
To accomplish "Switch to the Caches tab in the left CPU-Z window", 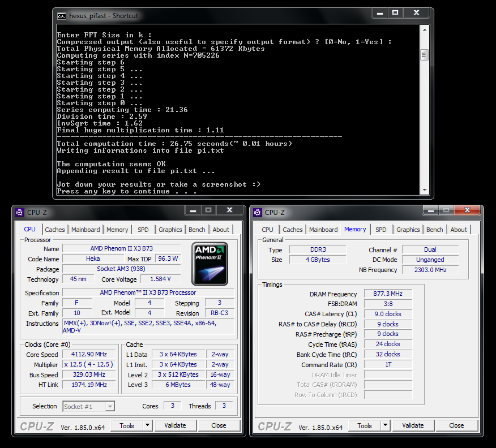I will point(55,230).
